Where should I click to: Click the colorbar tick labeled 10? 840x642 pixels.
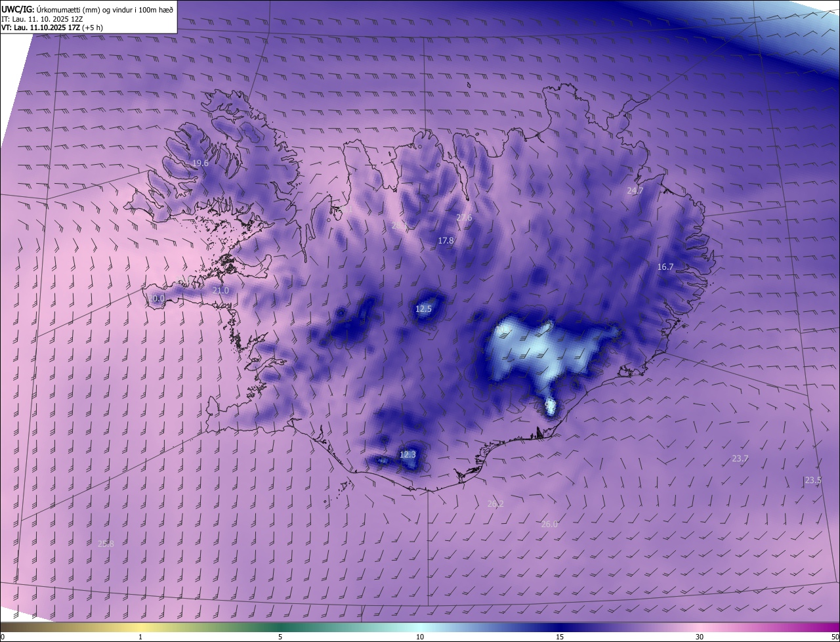(x=420, y=637)
